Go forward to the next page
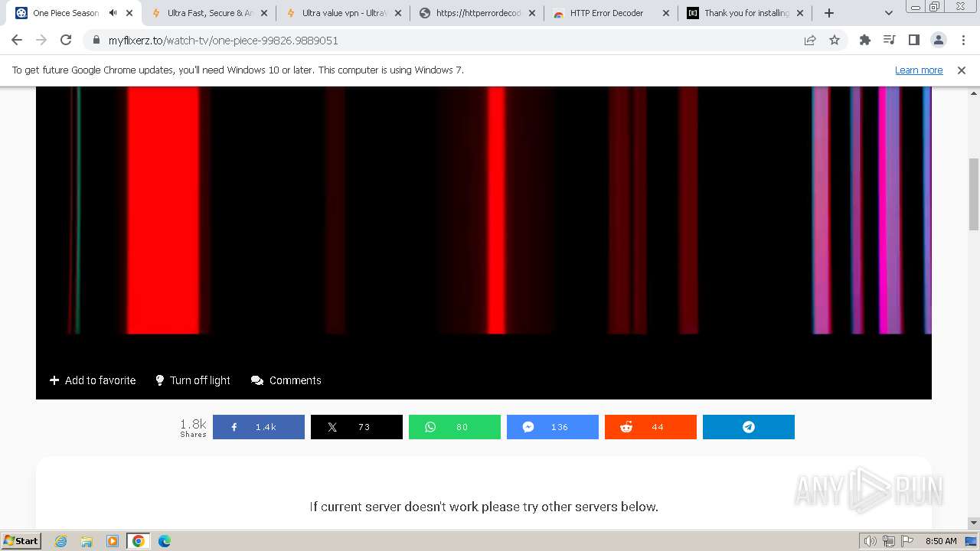 pyautogui.click(x=41, y=40)
